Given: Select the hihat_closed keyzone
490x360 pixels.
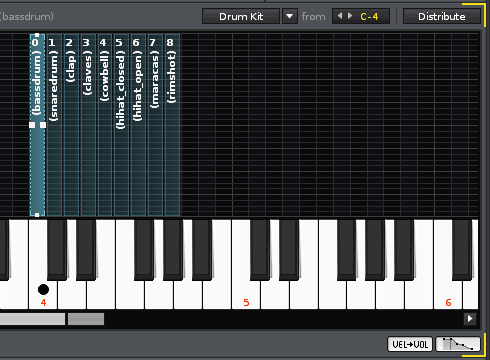Looking at the screenshot, I should [121, 125].
